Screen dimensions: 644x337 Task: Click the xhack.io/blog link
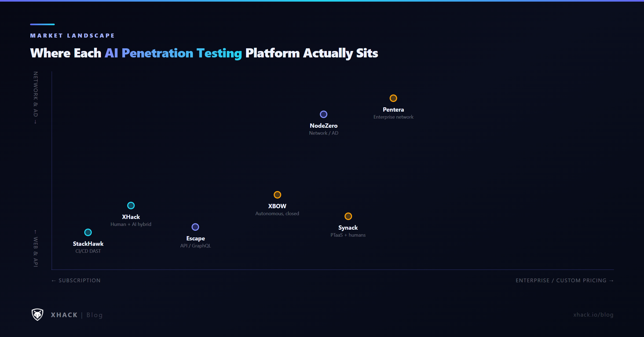(593, 315)
